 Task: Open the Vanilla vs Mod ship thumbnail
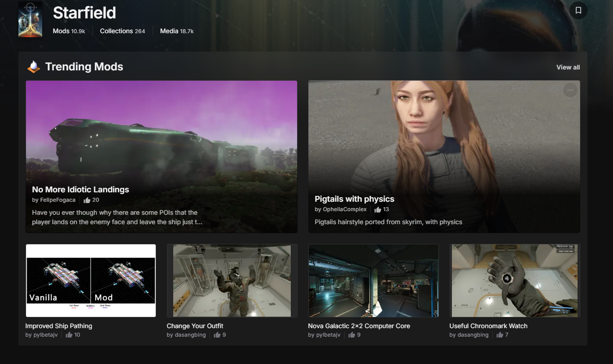tap(91, 281)
